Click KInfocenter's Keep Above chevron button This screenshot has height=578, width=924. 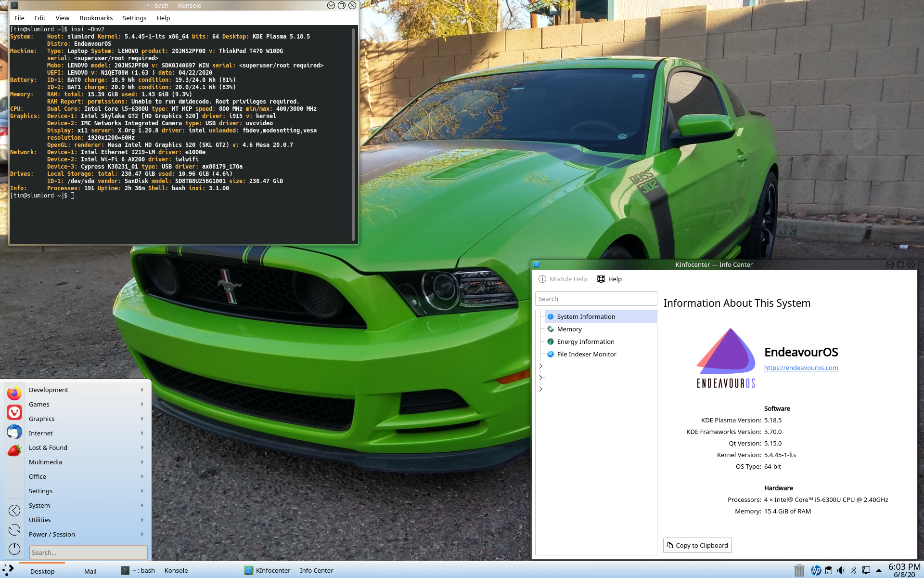click(x=890, y=264)
